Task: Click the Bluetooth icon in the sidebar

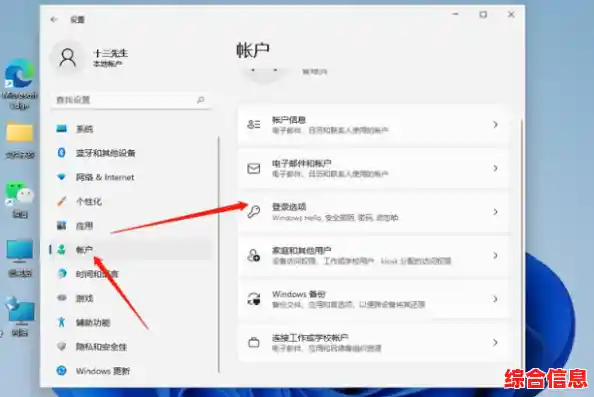Action: (x=61, y=153)
